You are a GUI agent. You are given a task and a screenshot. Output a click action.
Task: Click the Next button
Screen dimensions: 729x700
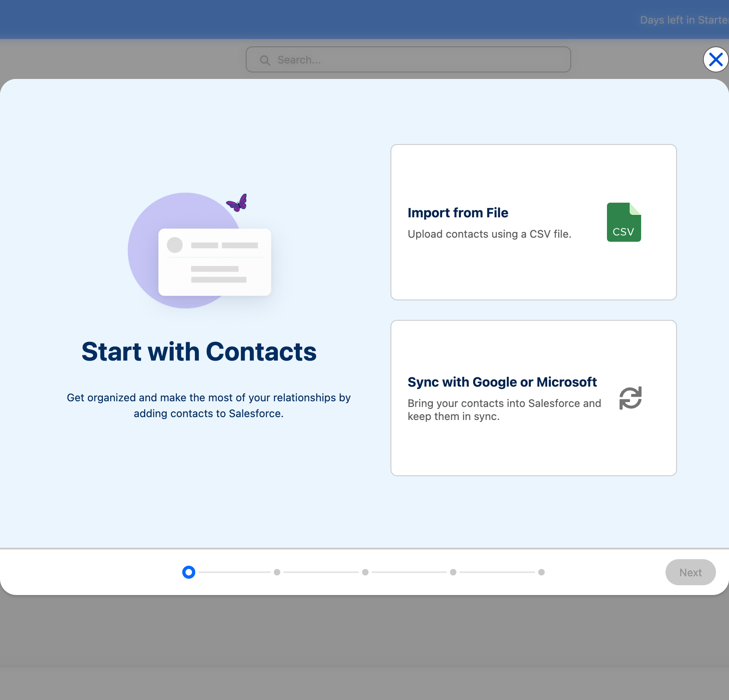point(690,572)
